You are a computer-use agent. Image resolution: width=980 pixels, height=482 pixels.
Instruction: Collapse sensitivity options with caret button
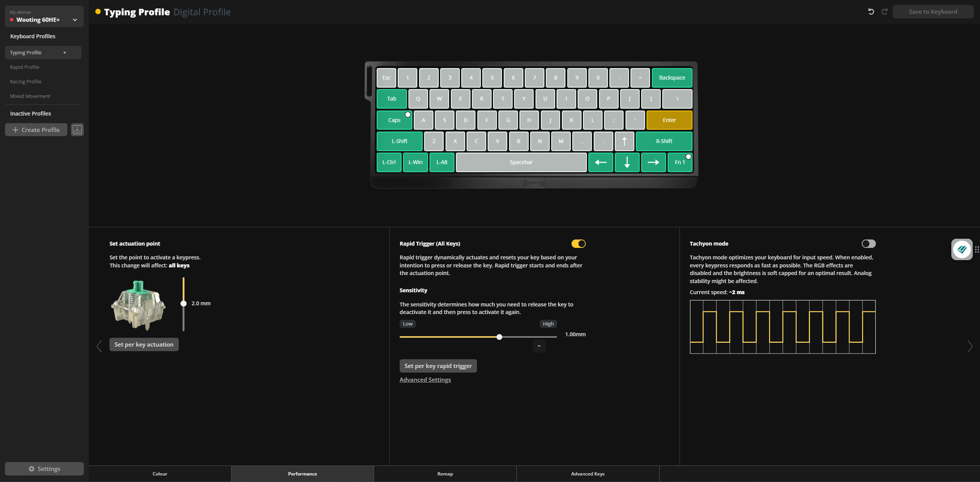[539, 346]
